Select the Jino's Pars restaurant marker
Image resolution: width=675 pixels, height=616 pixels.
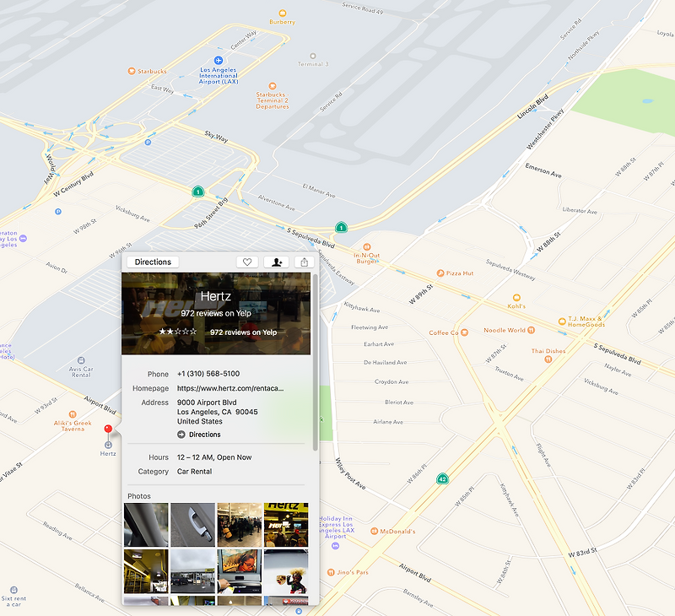tap(331, 572)
